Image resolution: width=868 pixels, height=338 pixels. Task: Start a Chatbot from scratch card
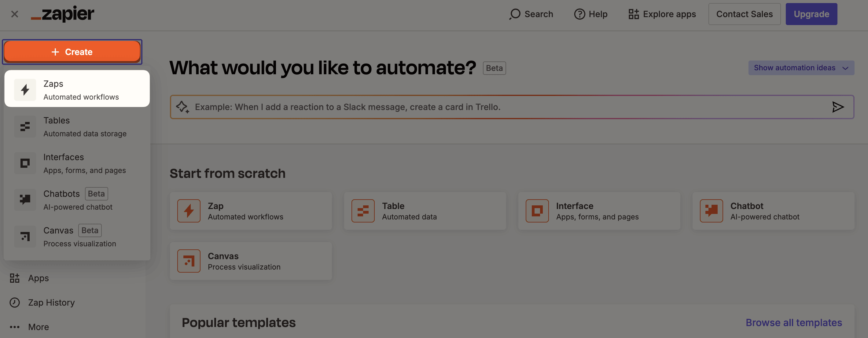coord(773,211)
